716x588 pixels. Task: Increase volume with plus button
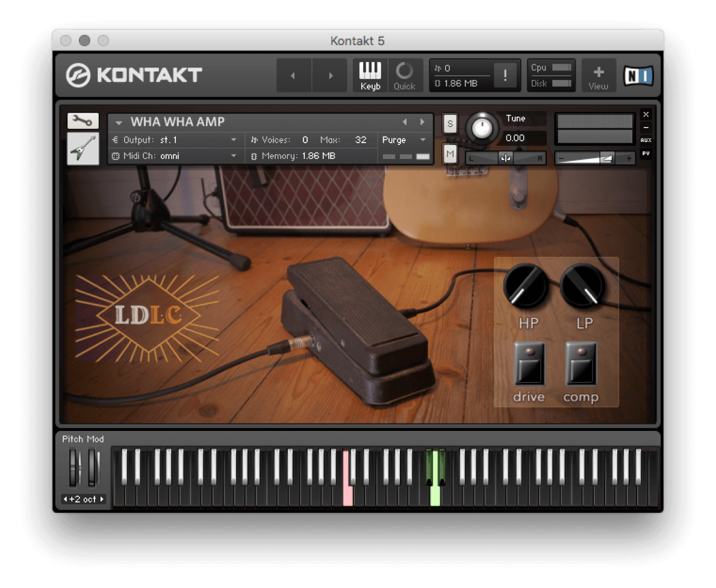tap(629, 158)
